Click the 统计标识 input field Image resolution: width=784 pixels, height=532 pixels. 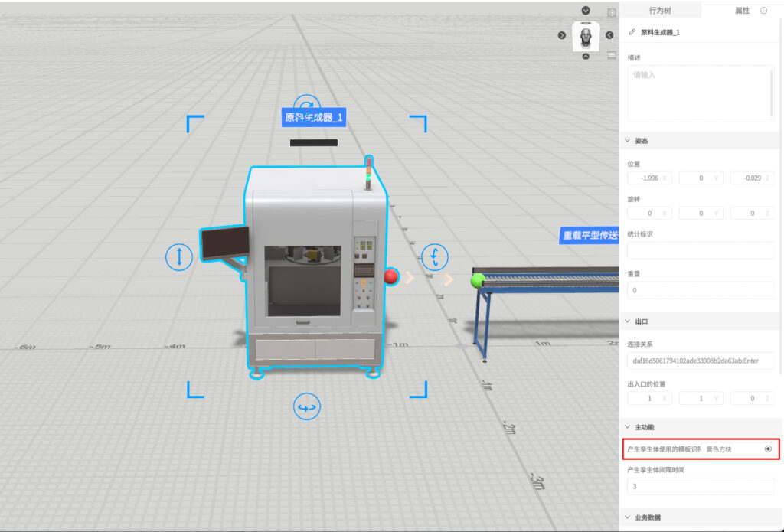coord(701,250)
